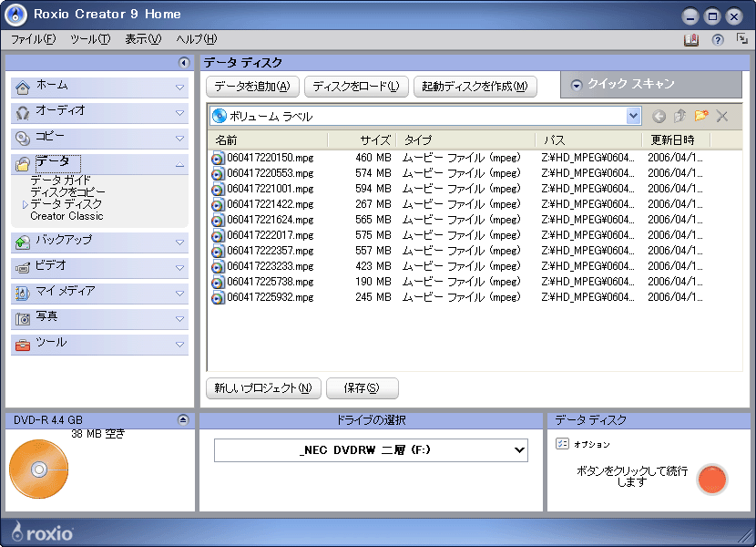Click the Photo camera icon

pyautogui.click(x=23, y=319)
